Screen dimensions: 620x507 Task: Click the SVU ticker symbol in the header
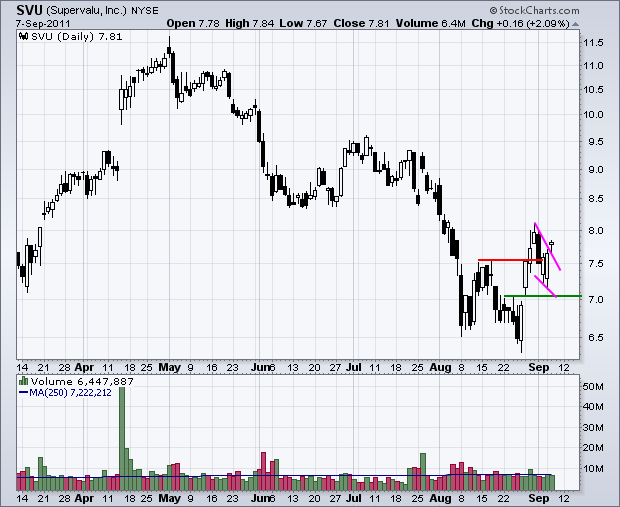coord(29,10)
